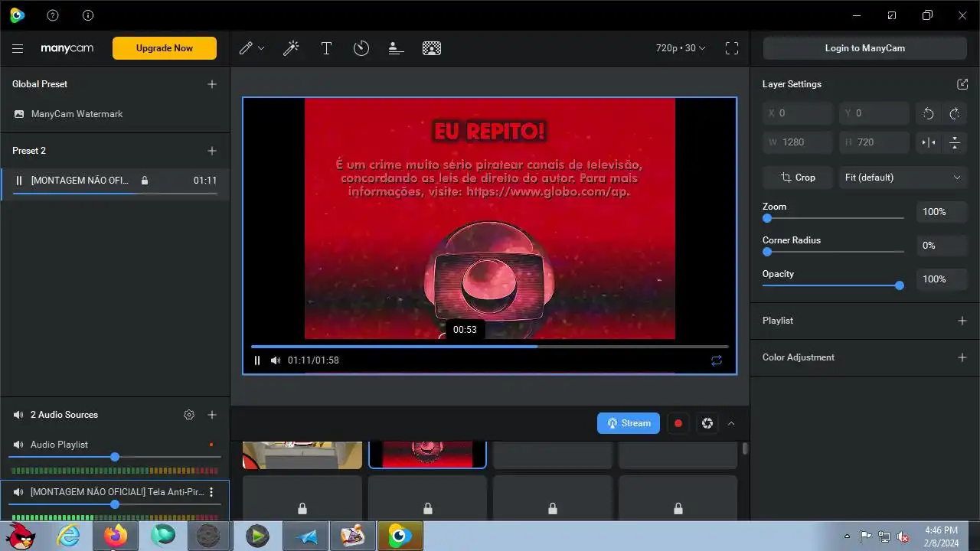Screen dimensions: 980x551
Task: Mute the MONTAGEM NÃO OFICIAL audio source
Action: [x=18, y=492]
